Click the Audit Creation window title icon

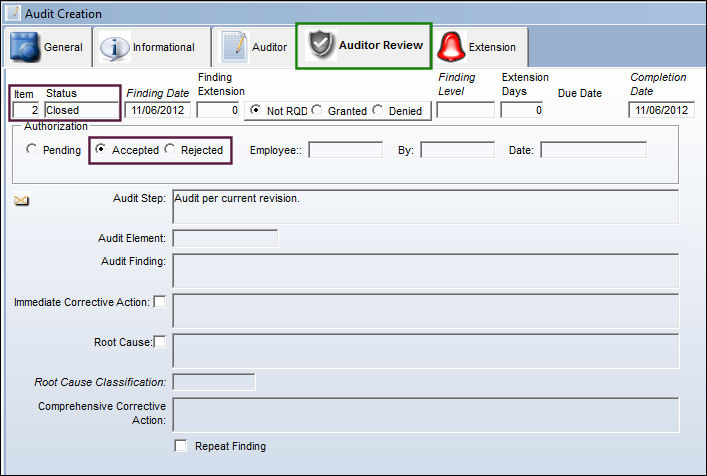14,13
